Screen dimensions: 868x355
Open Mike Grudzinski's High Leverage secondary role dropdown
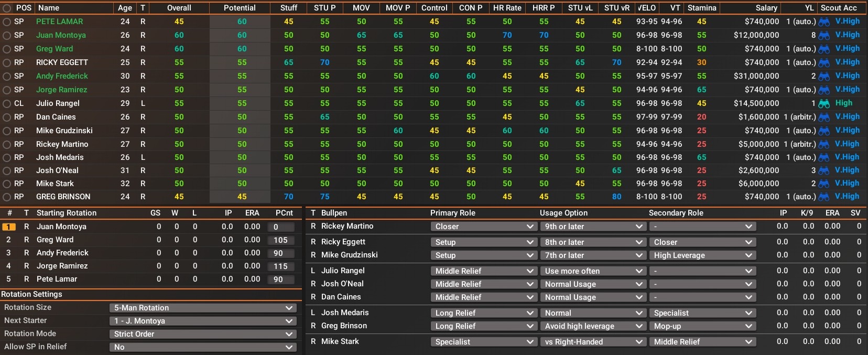[x=702, y=255]
